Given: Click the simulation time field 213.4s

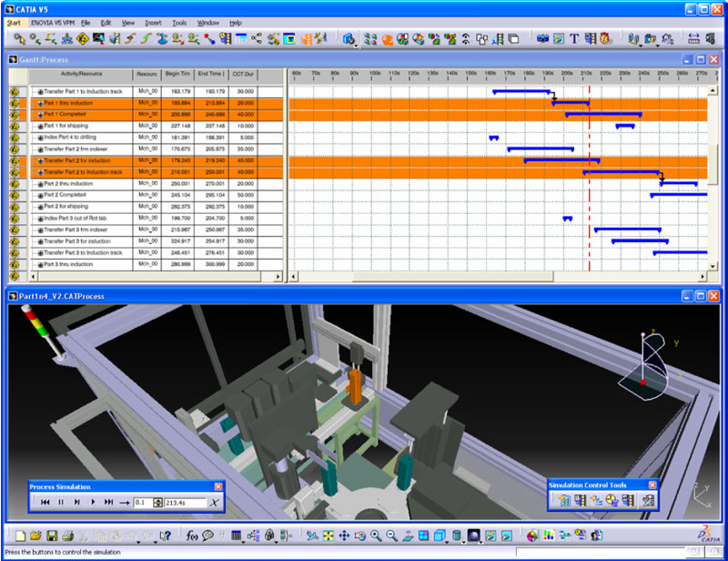Looking at the screenshot, I should click(185, 503).
